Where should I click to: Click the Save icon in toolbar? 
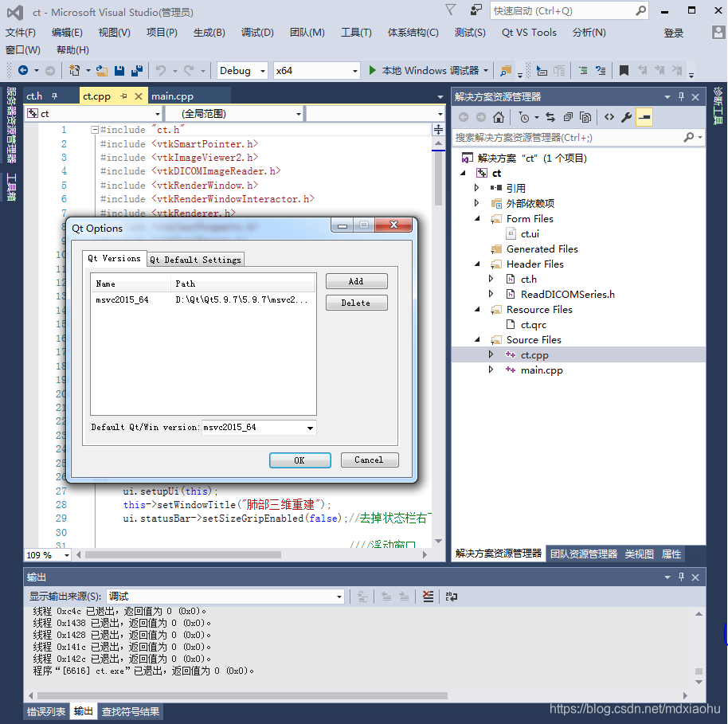[119, 71]
